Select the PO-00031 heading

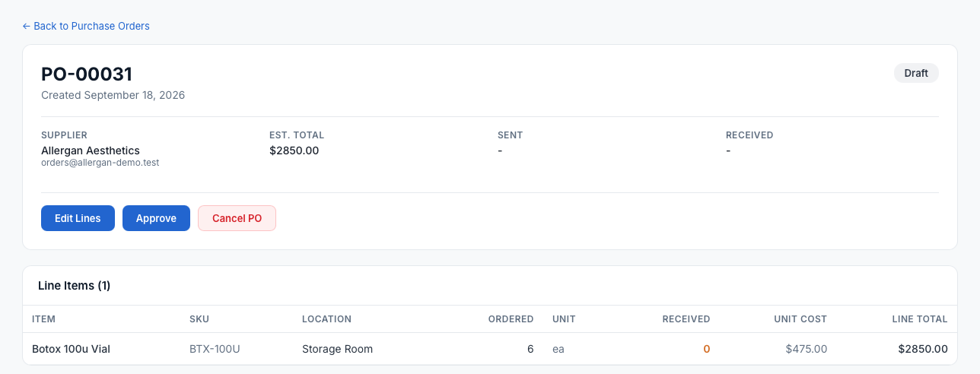87,74
